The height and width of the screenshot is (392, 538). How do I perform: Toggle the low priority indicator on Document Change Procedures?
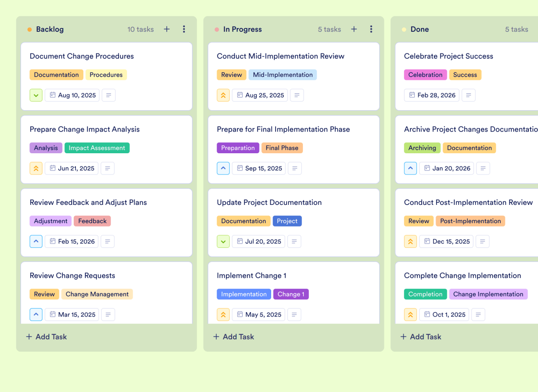[x=36, y=95]
